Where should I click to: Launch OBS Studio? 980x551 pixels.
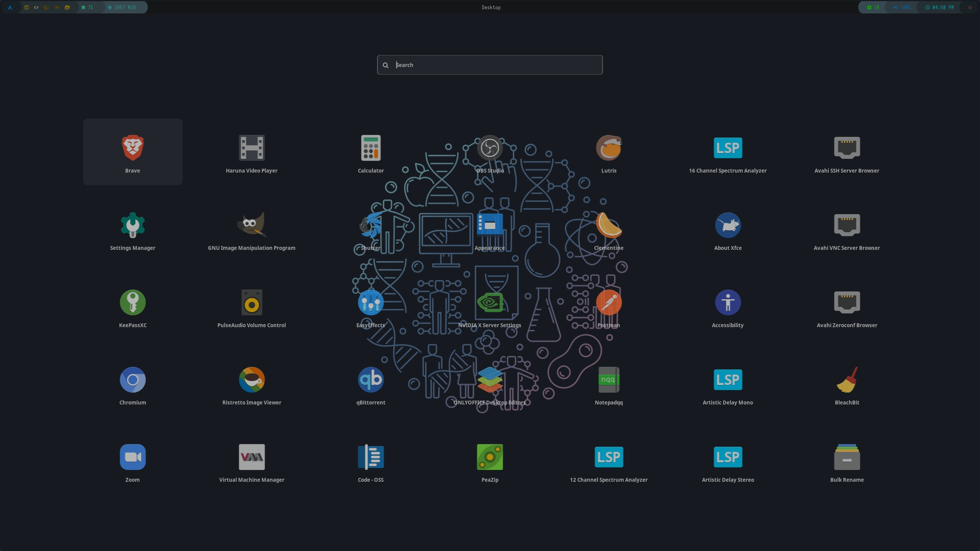tap(489, 147)
